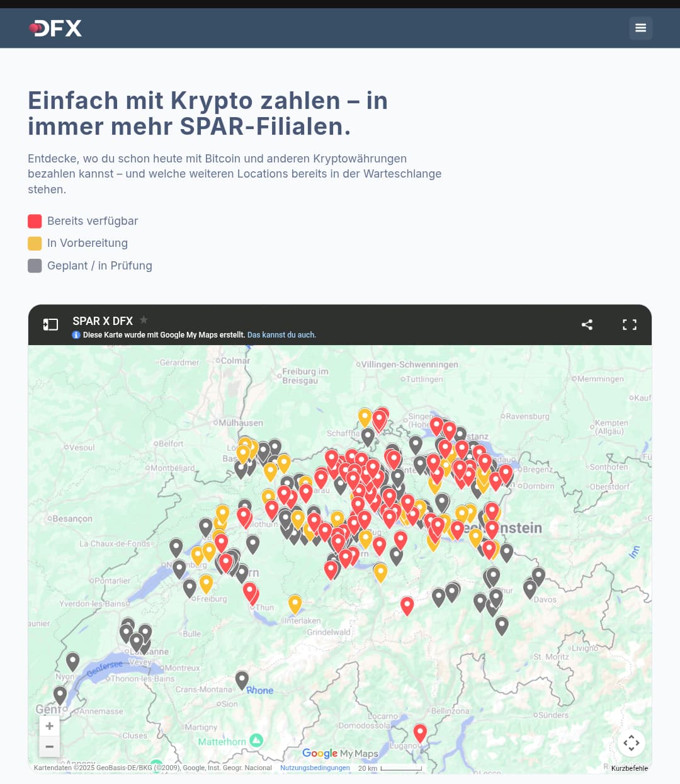Toggle the map legend sidebar panel icon
The image size is (680, 784).
[x=50, y=324]
